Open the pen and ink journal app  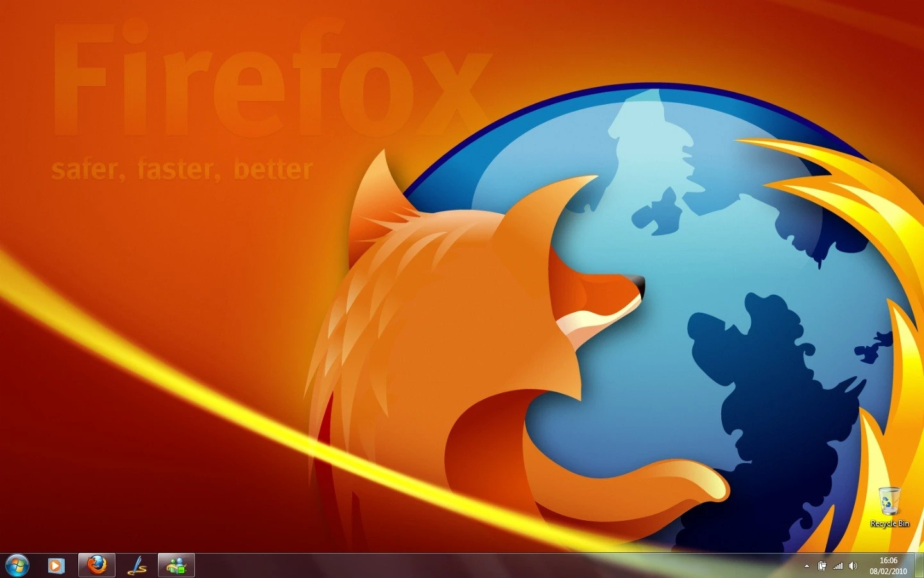pyautogui.click(x=137, y=565)
